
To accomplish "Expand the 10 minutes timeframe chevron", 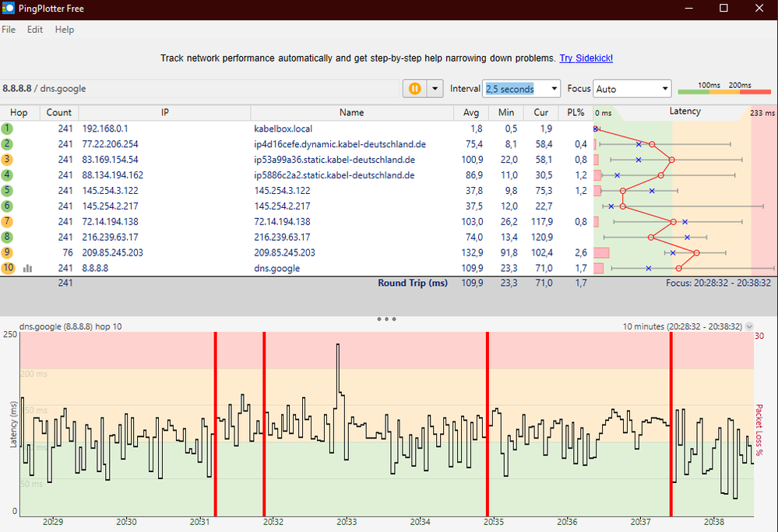I will pos(749,327).
